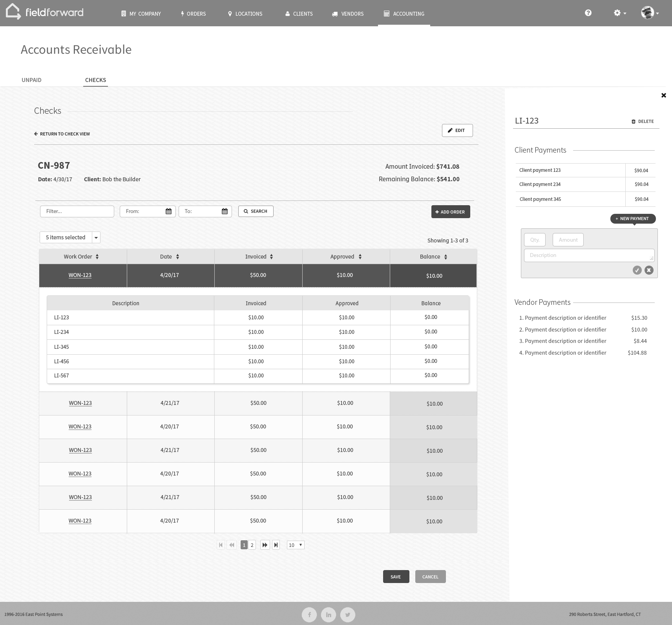Image resolution: width=672 pixels, height=625 pixels.
Task: Toggle sorting on the Date column
Action: 177,257
